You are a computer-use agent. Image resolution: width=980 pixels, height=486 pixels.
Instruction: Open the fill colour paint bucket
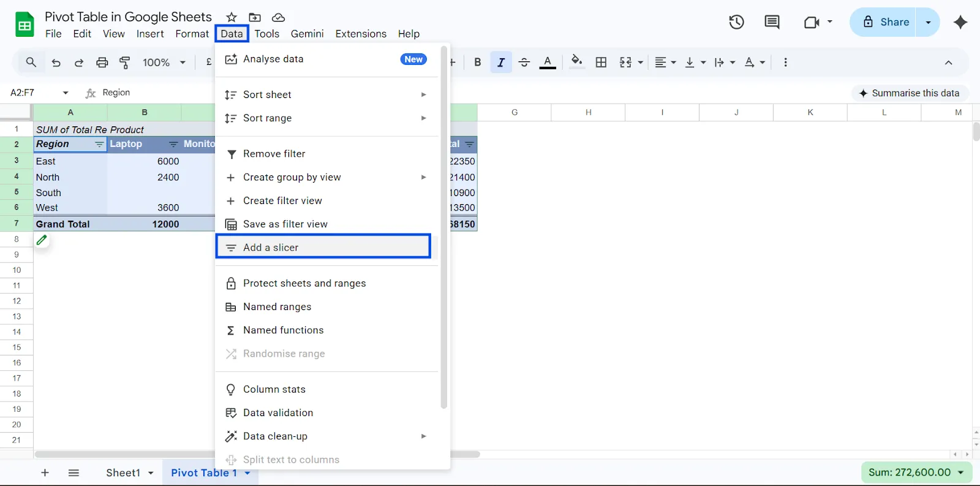576,62
